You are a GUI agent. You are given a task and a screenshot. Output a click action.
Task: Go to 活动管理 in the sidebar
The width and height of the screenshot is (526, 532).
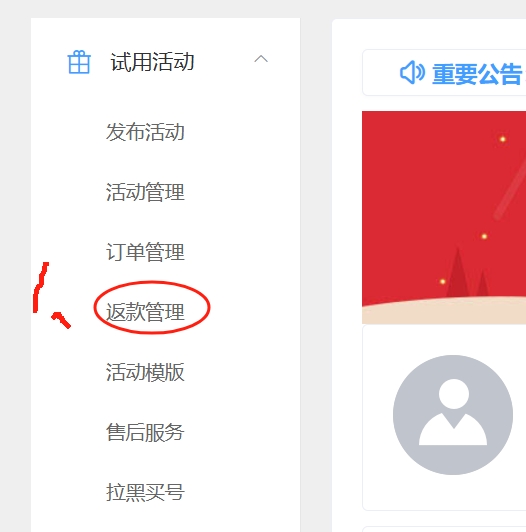click(145, 192)
